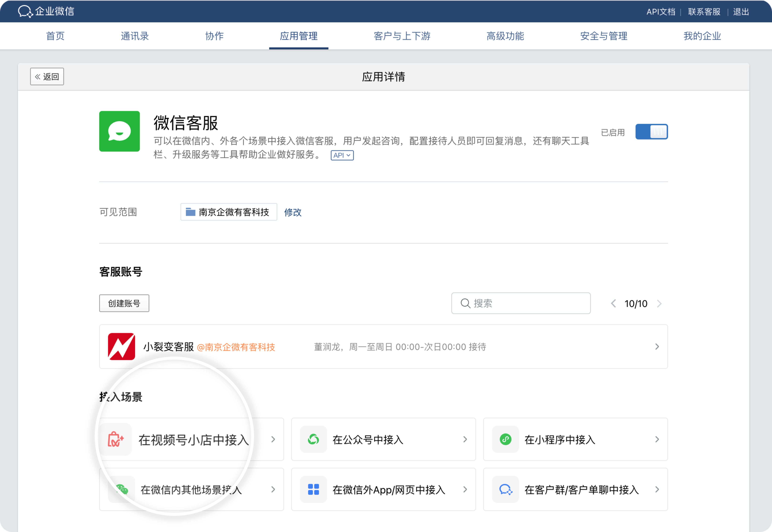Click the 企业微信 logo icon
772x532 pixels.
25,11
